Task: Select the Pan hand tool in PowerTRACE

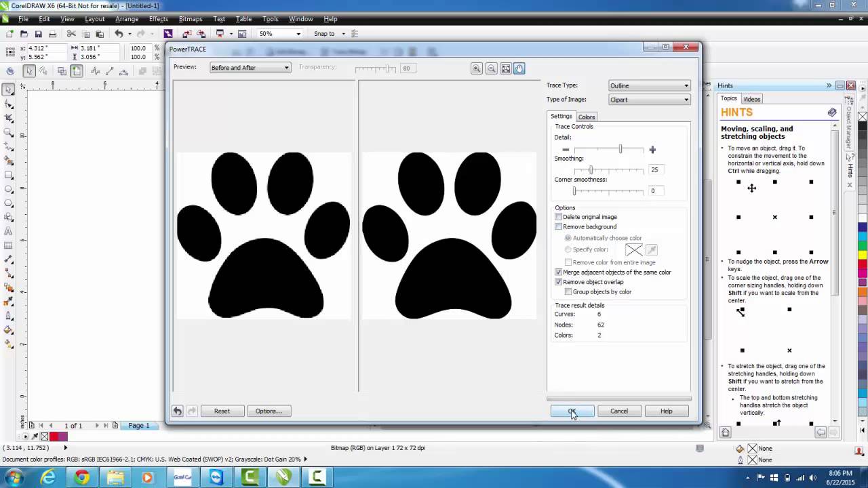Action: tap(519, 68)
